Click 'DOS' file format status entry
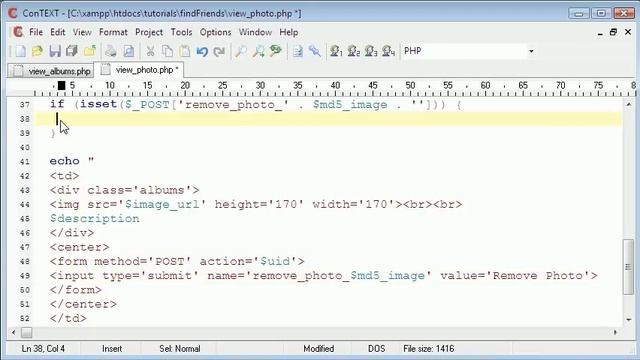Screen dimensions: 640x360 click(x=376, y=349)
